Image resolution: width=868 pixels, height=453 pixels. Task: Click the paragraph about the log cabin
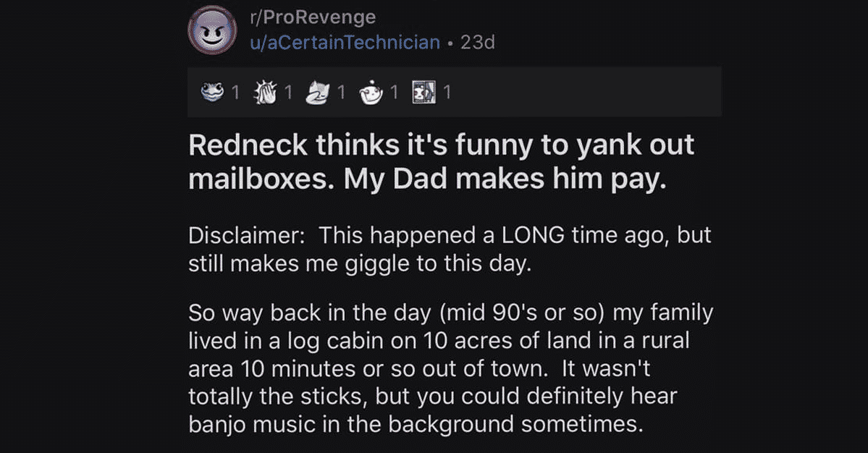tap(450, 368)
